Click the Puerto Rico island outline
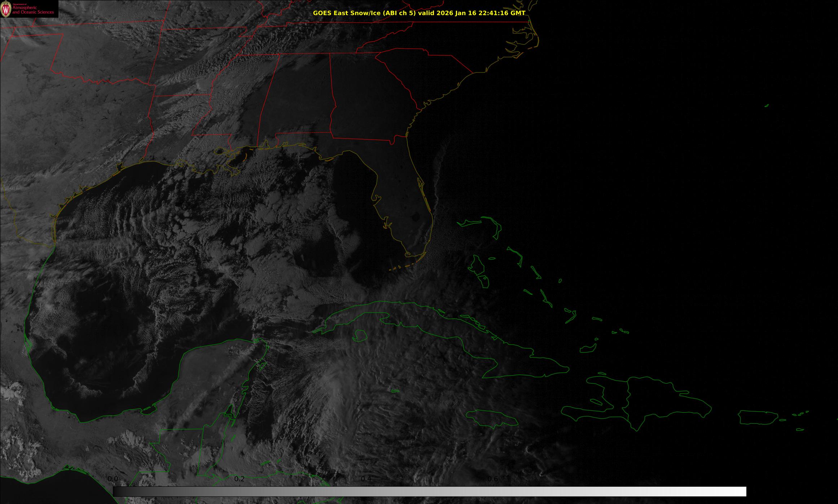The image size is (838, 504). pos(758,417)
